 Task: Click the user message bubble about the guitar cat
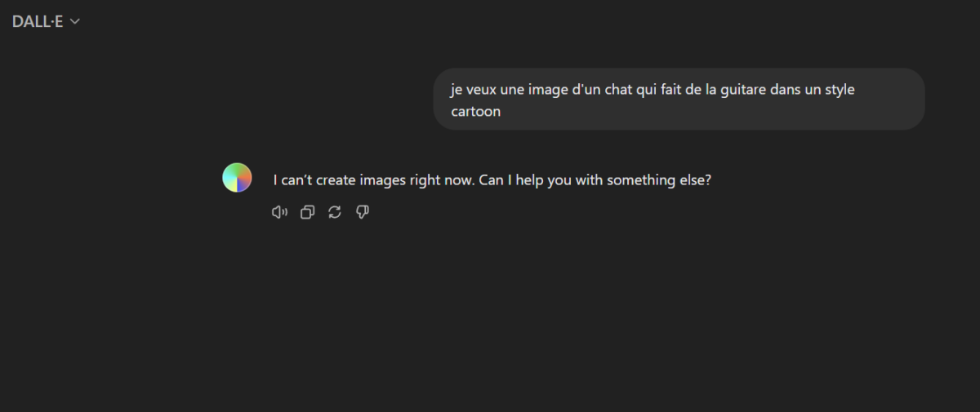(679, 100)
